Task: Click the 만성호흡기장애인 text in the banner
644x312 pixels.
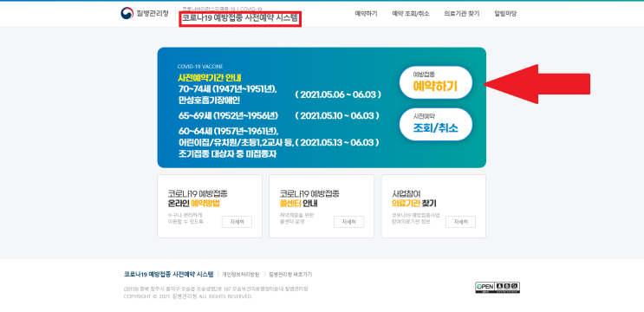Action: (209, 100)
